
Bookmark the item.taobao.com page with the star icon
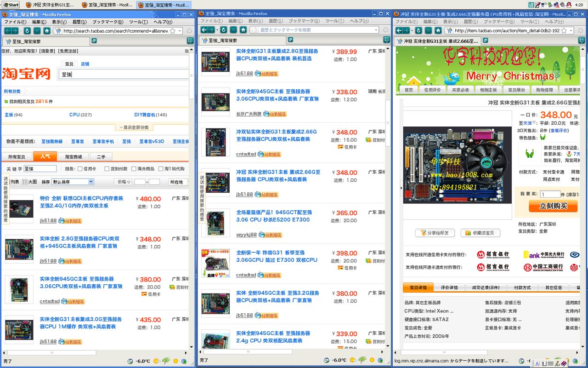[x=564, y=30]
